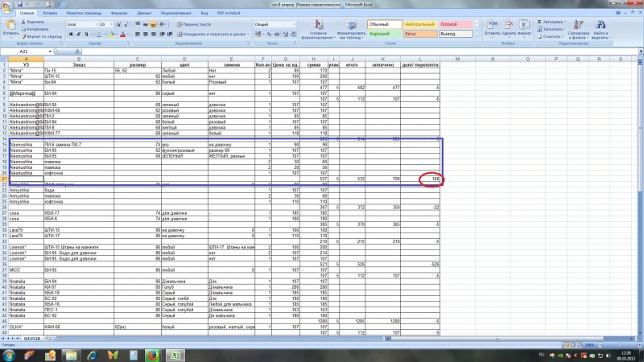Select sheet tab 843528

[32, 339]
